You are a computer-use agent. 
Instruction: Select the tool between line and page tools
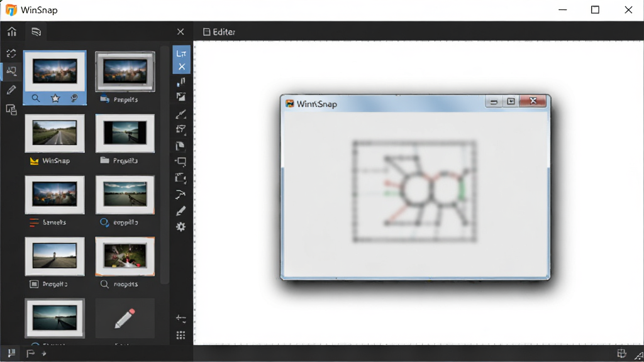(180, 129)
